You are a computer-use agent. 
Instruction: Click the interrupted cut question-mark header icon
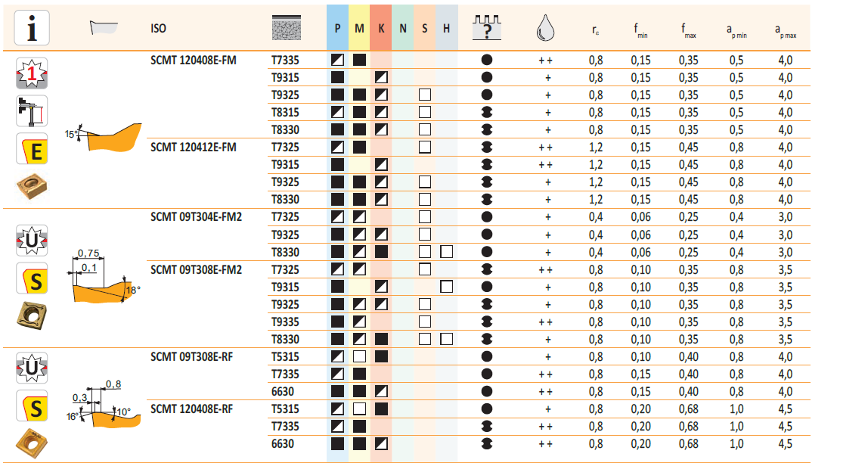487,28
